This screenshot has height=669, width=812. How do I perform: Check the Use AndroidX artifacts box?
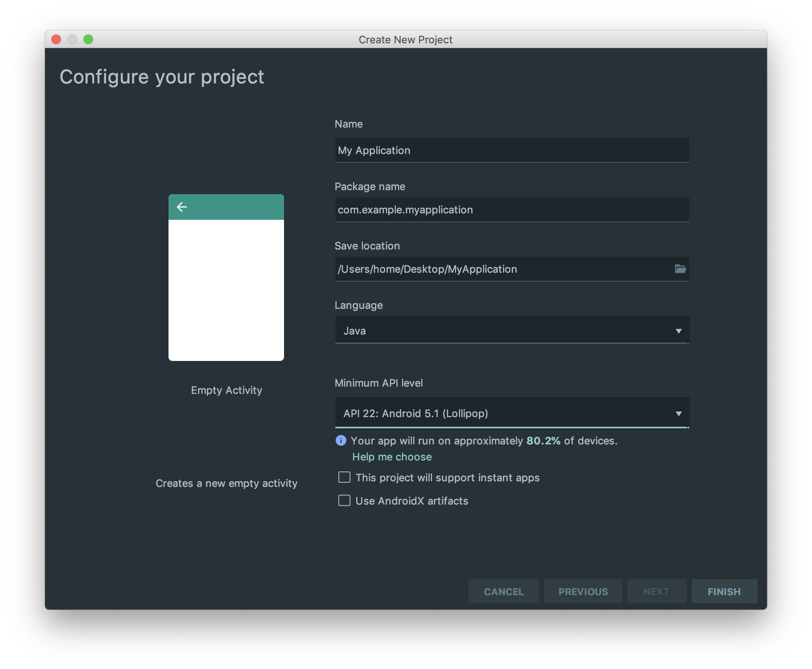click(344, 501)
